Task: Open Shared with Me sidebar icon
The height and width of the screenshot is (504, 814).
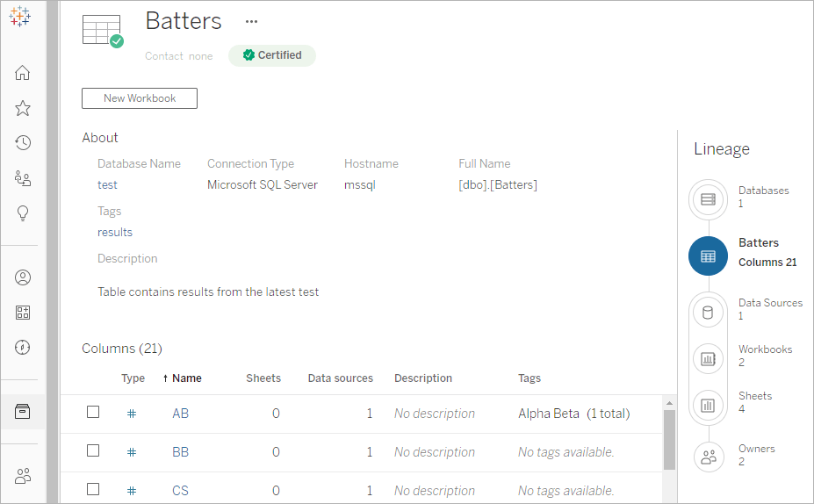Action: (x=22, y=178)
